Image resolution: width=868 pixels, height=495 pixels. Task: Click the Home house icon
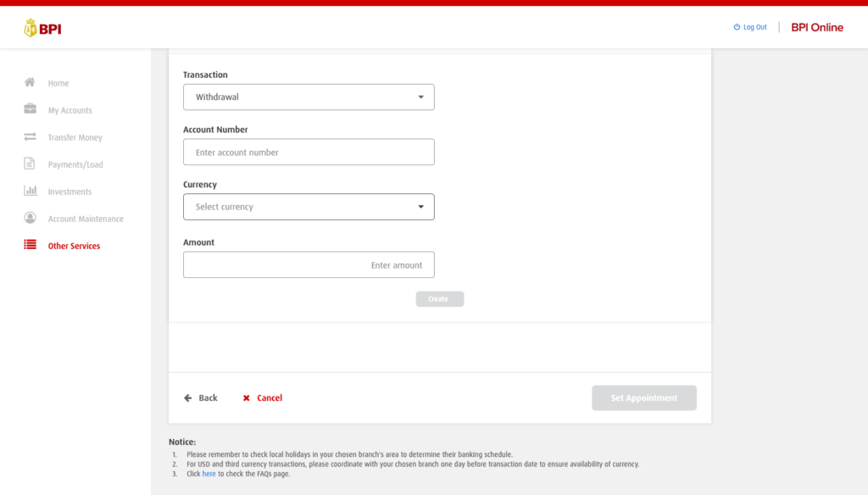[x=30, y=83]
